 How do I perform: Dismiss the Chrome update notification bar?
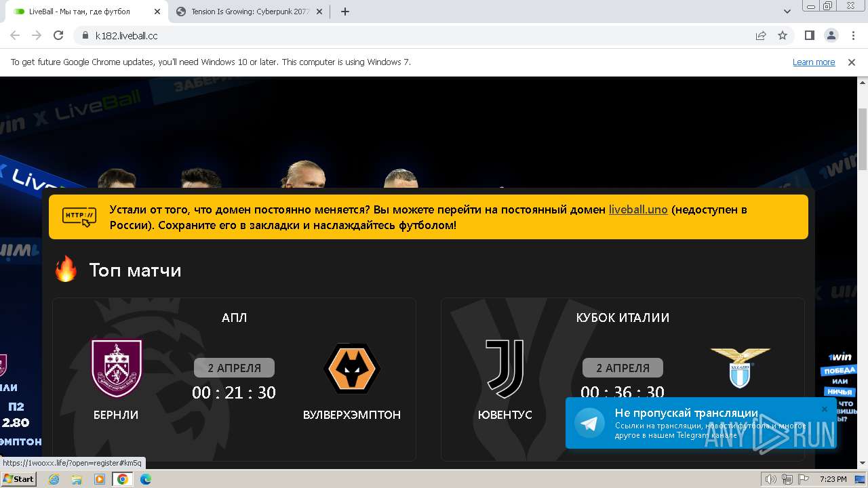[852, 62]
